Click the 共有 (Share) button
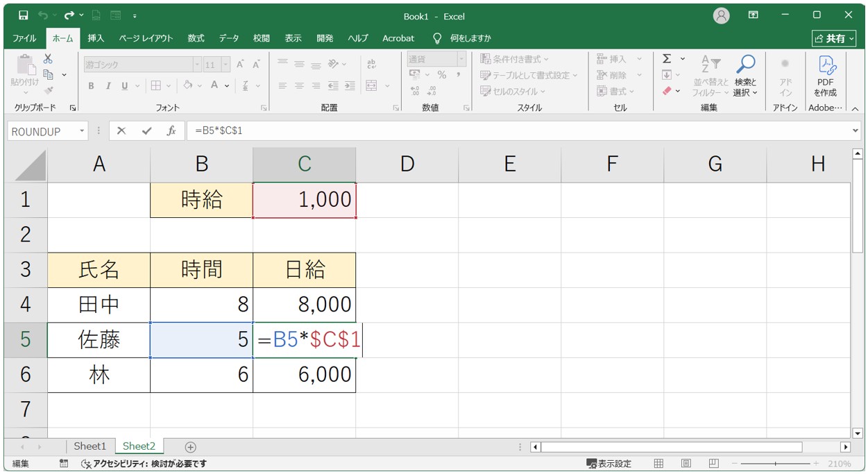The height and width of the screenshot is (474, 868). [834, 38]
